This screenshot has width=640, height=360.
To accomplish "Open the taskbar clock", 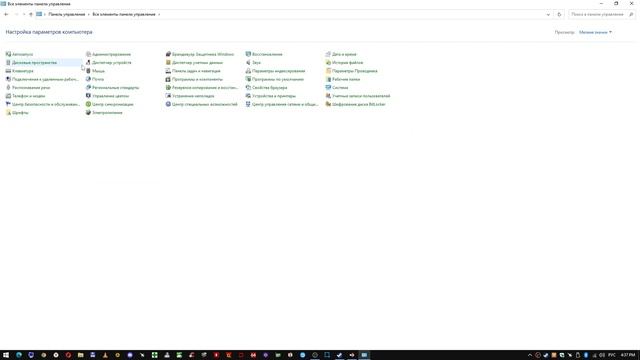I will (x=628, y=355).
